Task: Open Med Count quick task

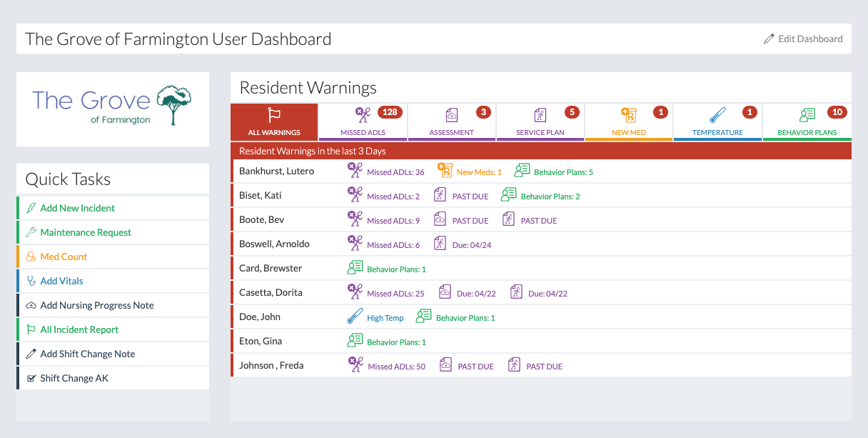Action: pyautogui.click(x=64, y=257)
